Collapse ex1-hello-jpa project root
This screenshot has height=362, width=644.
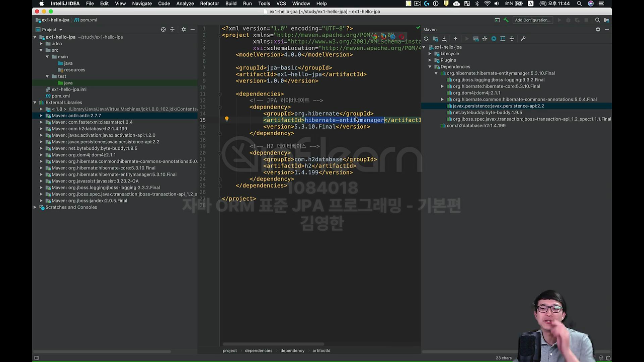pyautogui.click(x=35, y=37)
